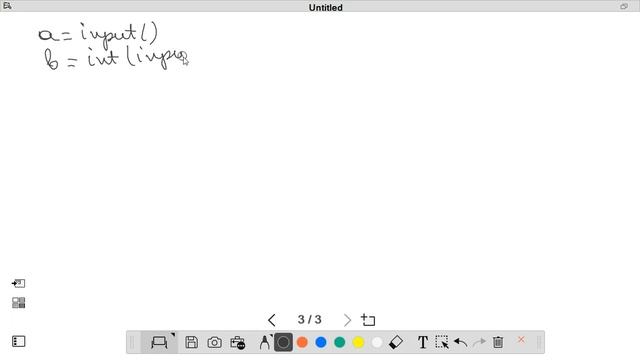Open the toolbox more-tools icon

238,342
